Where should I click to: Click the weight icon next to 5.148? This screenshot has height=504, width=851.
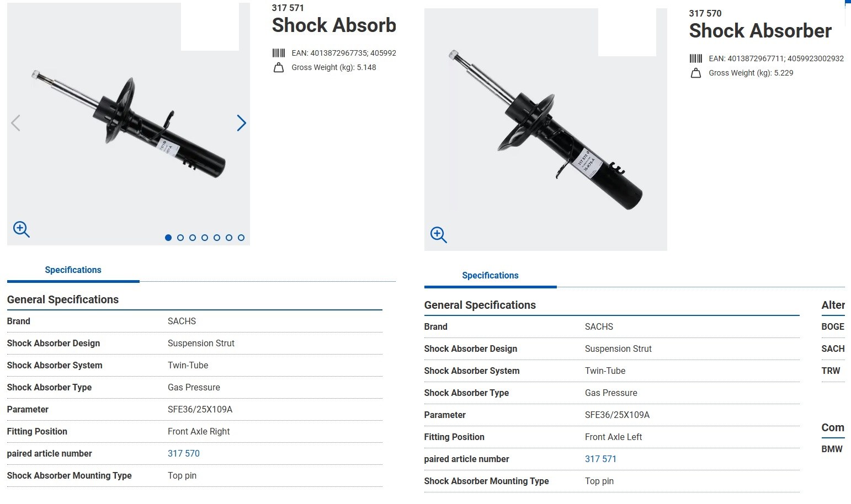tap(279, 68)
